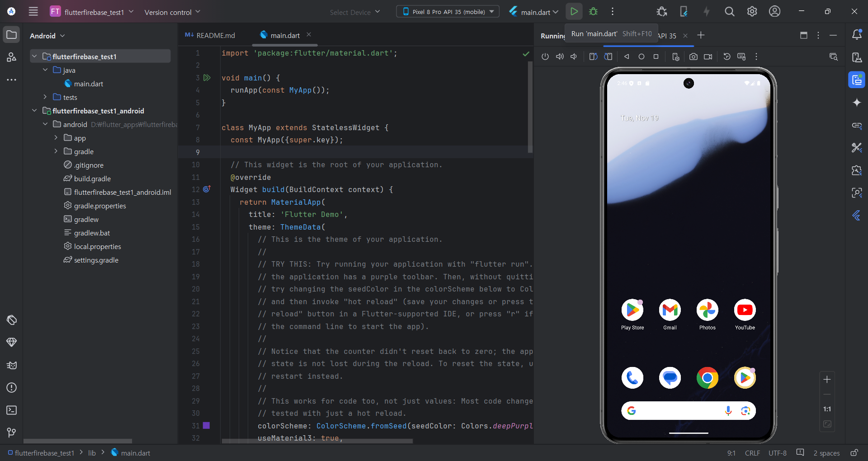
Task: Open Pixel 8 Pro API 35 device selector
Action: tap(448, 12)
